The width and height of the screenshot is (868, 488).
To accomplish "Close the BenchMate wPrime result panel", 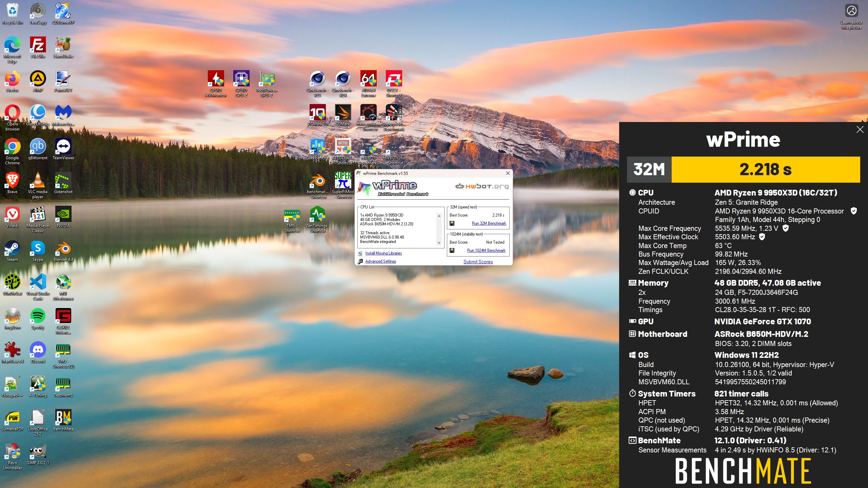I will (x=860, y=129).
